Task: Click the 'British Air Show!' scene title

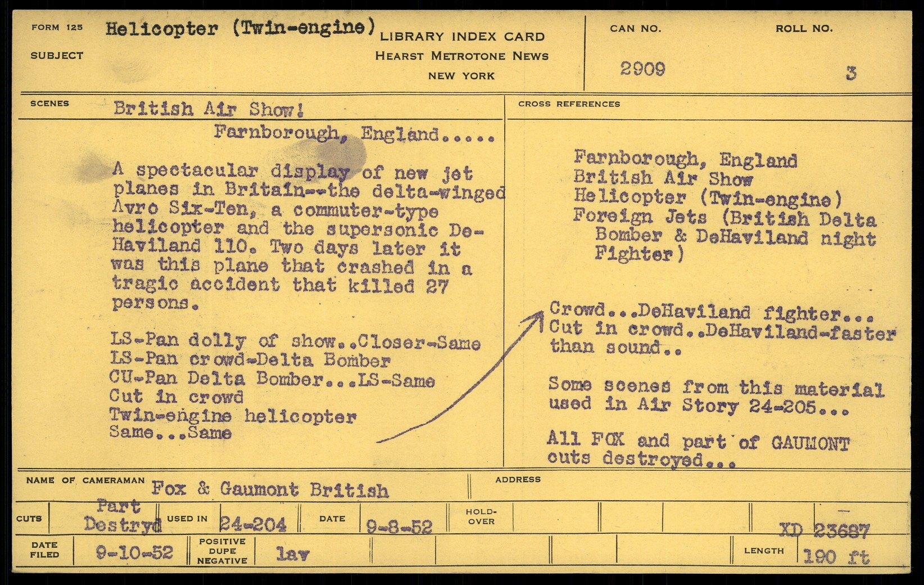Action: click(x=209, y=109)
